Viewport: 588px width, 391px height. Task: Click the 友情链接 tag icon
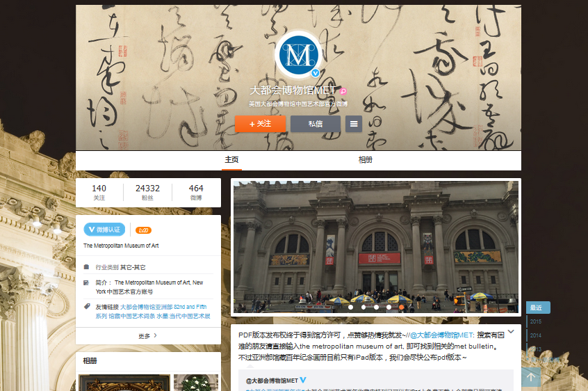click(87, 307)
